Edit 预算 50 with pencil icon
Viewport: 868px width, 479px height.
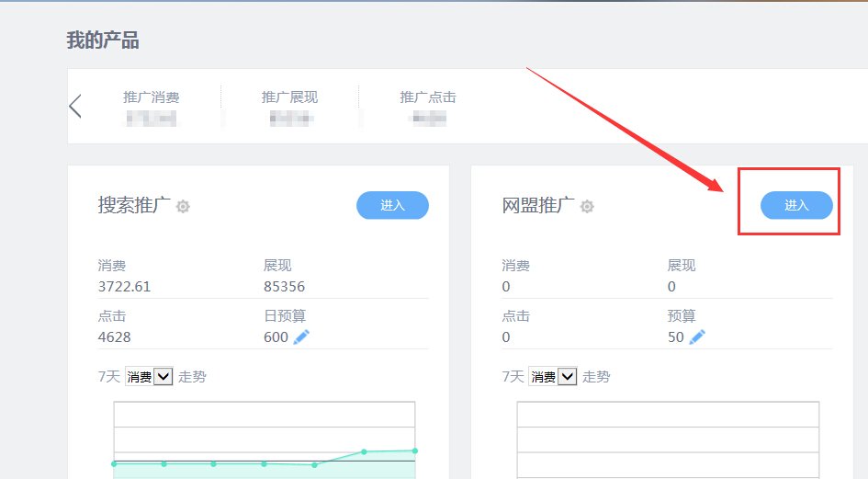tap(697, 336)
